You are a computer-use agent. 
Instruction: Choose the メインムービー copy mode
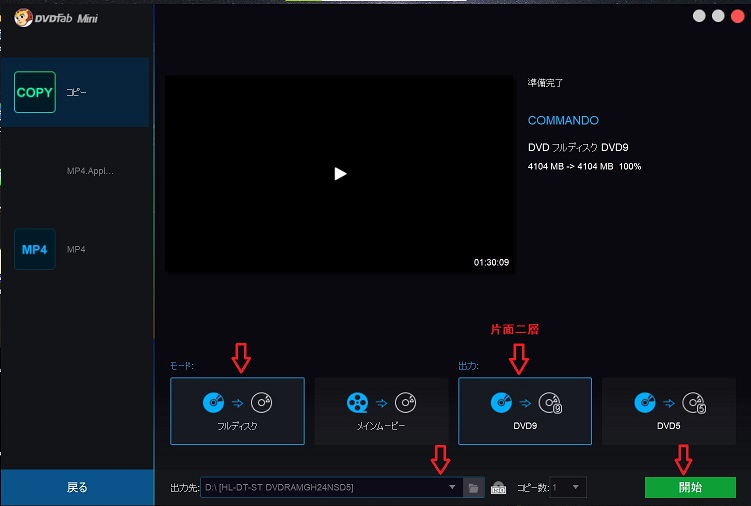[381, 411]
